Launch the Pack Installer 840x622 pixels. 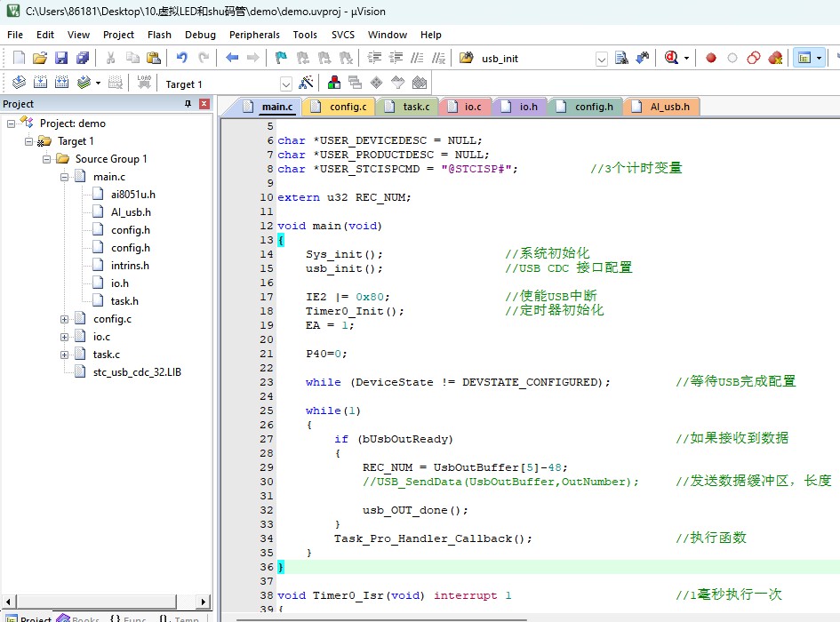tap(420, 83)
